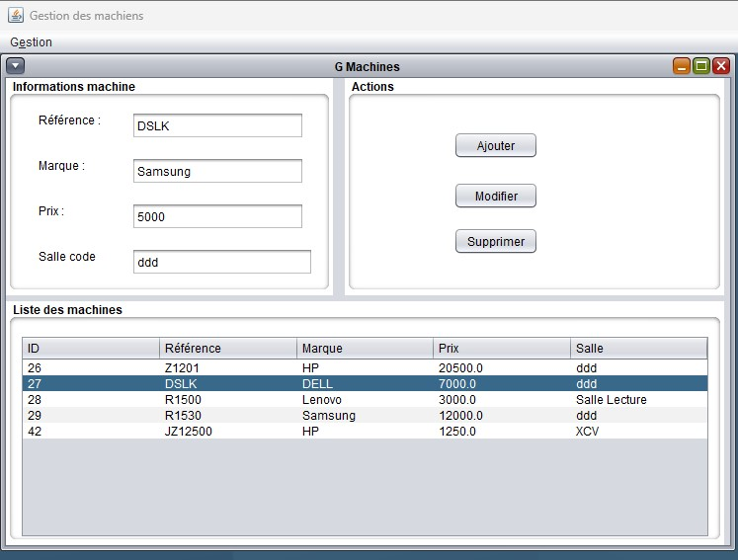This screenshot has width=738, height=560.
Task: Select the row with reference Z1201
Action: [365, 368]
